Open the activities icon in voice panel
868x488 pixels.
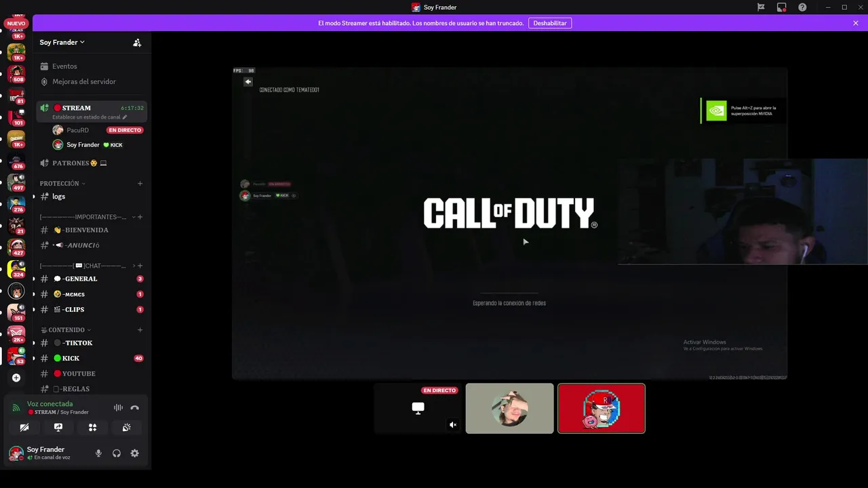click(x=92, y=427)
